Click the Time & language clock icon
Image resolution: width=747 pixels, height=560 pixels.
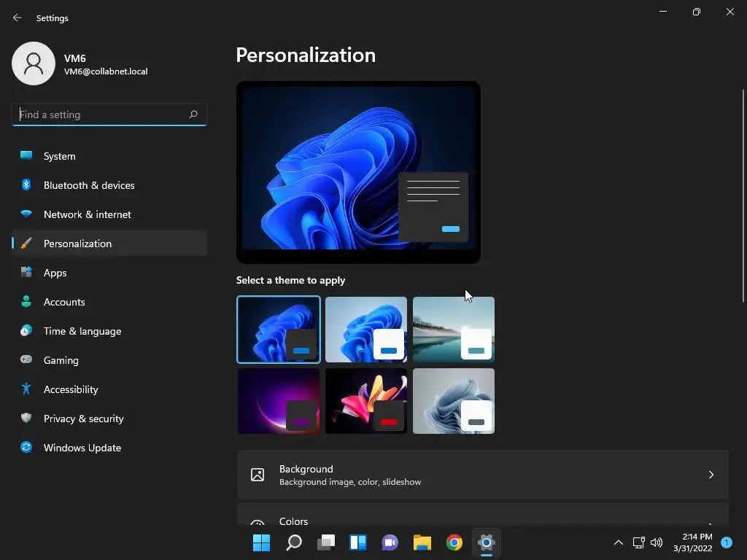pos(26,330)
